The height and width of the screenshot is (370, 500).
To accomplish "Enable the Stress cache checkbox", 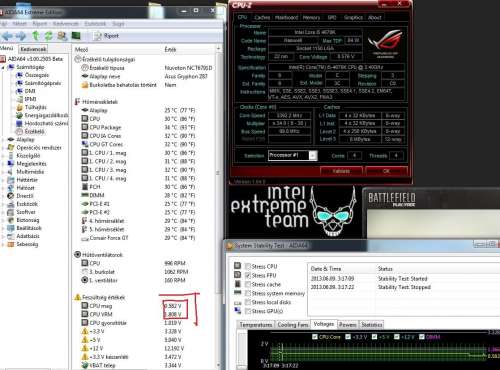I will (x=248, y=284).
